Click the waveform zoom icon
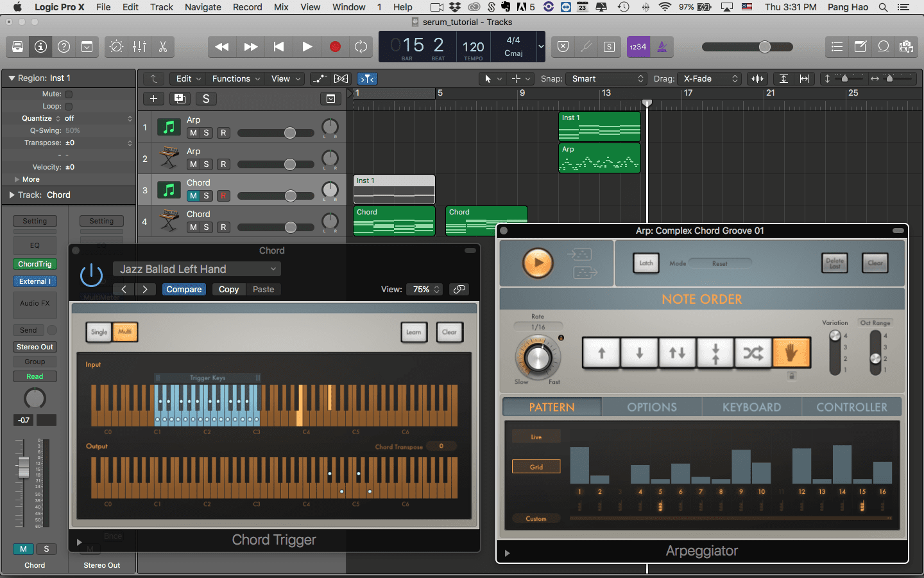This screenshot has height=578, width=924. pyautogui.click(x=758, y=78)
